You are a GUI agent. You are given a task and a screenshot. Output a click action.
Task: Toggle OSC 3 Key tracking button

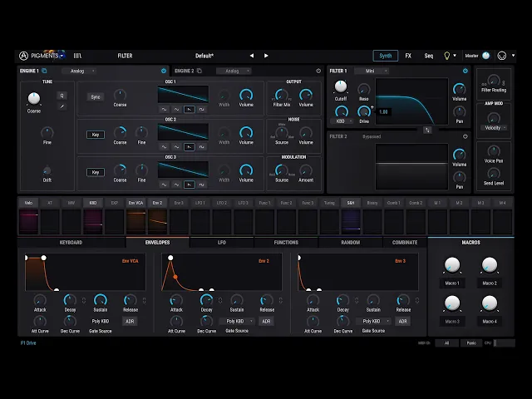tap(96, 172)
